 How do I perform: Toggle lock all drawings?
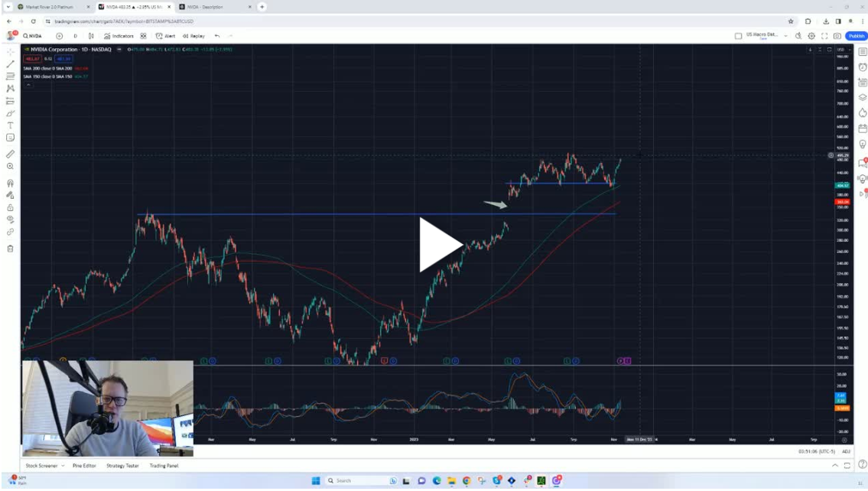click(10, 207)
